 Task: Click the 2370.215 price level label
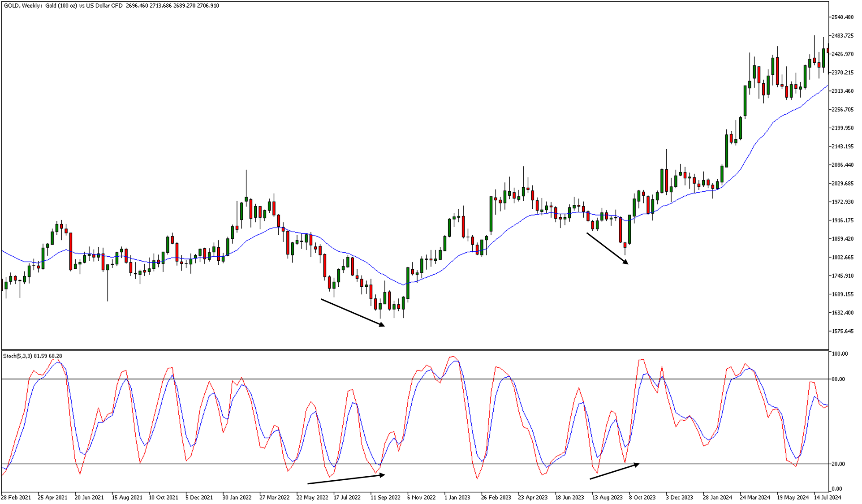pos(842,73)
